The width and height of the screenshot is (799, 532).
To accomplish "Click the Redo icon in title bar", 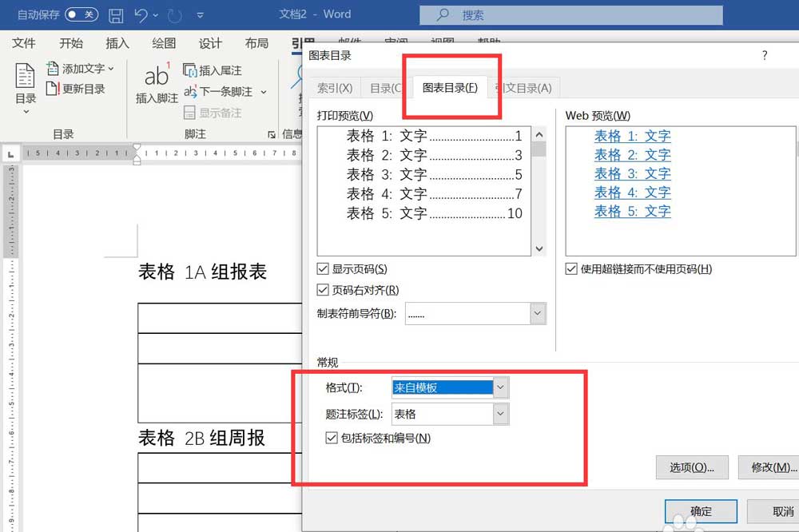I will pos(175,16).
